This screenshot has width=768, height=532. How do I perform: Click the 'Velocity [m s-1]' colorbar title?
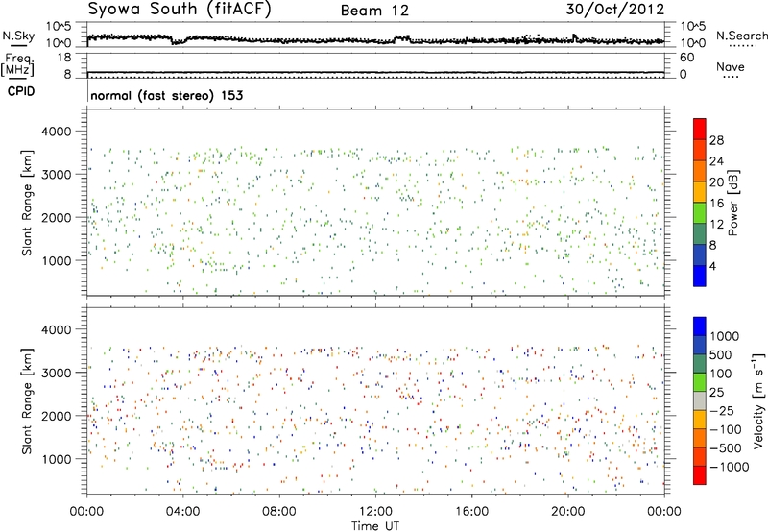click(758, 400)
